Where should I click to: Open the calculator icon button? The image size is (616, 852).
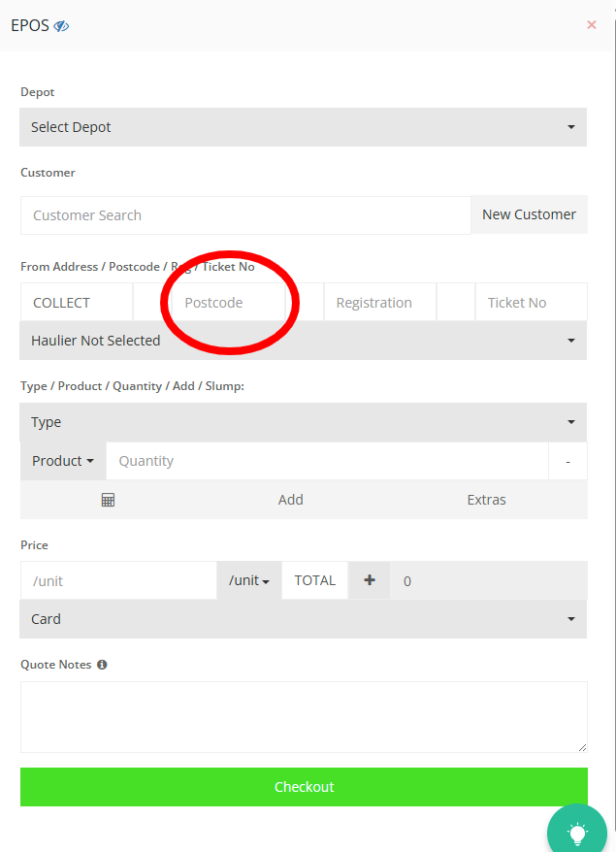pos(108,500)
